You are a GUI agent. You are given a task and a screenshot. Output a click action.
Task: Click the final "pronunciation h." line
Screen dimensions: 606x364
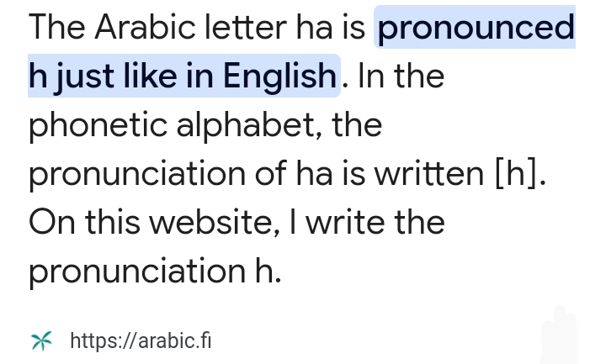155,272
